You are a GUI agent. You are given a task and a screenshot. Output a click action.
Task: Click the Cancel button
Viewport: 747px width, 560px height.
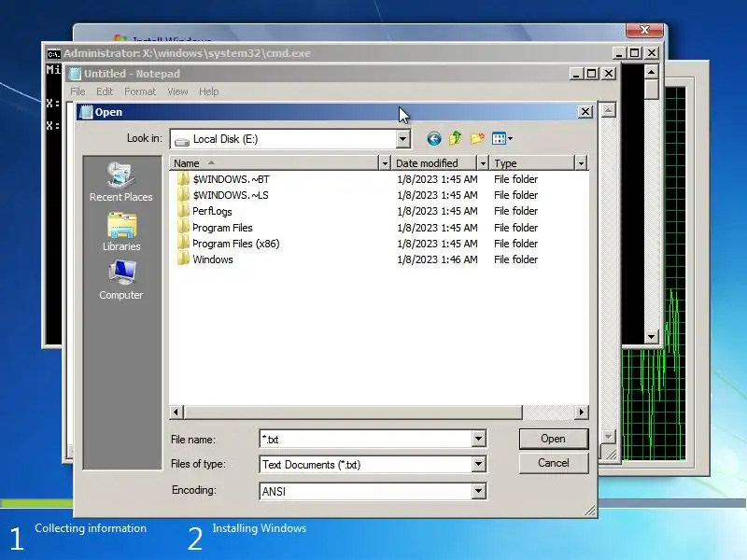[x=553, y=463]
